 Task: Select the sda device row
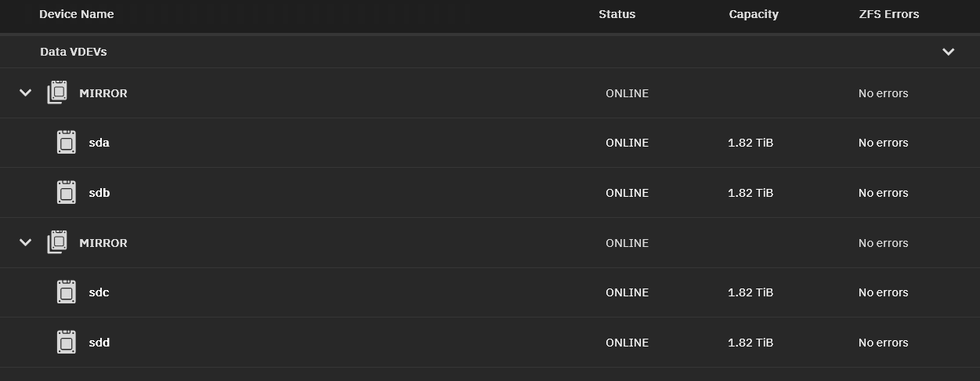pyautogui.click(x=490, y=143)
